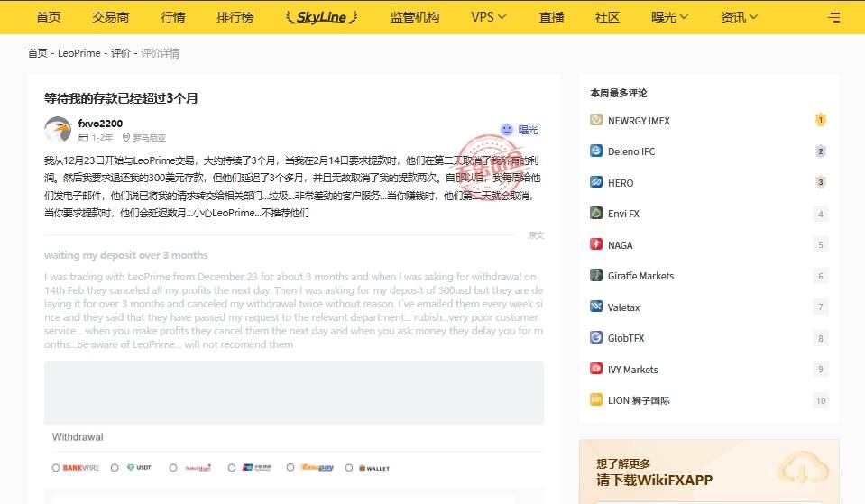Open GlobTFX broker logo icon
Viewport: 865px width, 504px height.
pos(596,337)
